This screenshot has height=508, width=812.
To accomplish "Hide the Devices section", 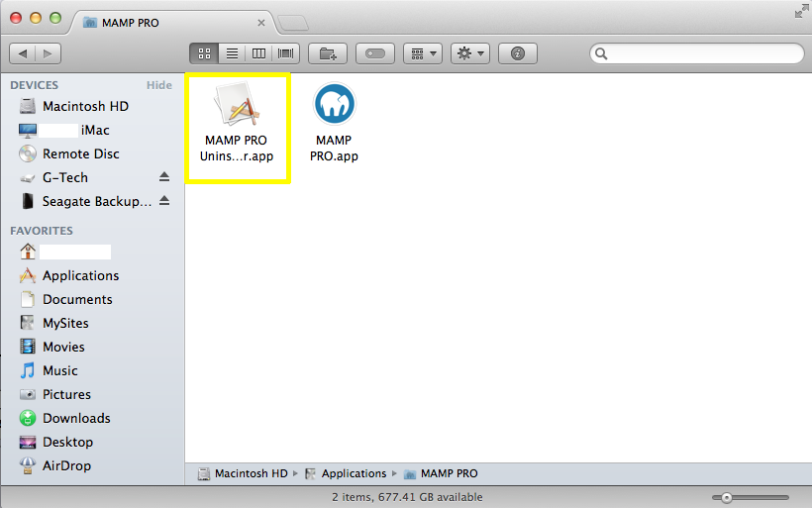I will [x=159, y=85].
